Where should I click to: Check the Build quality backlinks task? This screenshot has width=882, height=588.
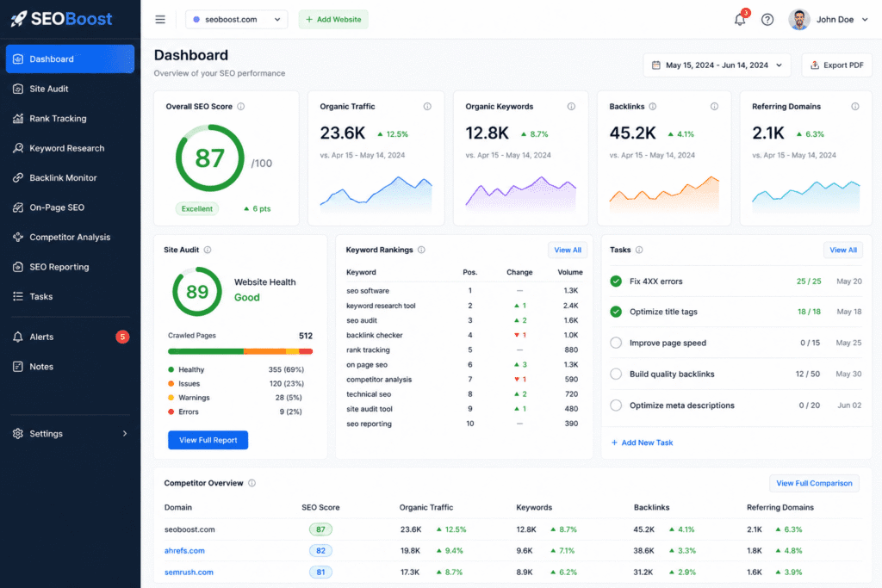(616, 374)
